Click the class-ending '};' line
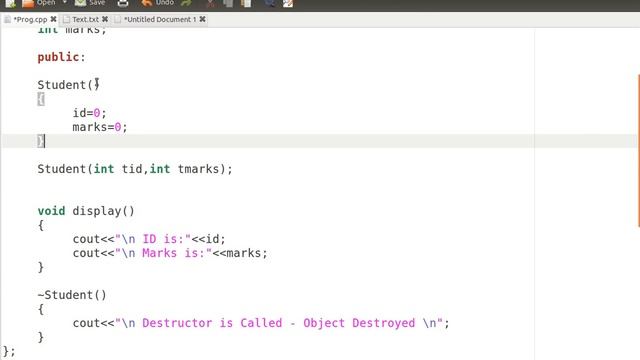Screen dimensions: 640x360 9,351
